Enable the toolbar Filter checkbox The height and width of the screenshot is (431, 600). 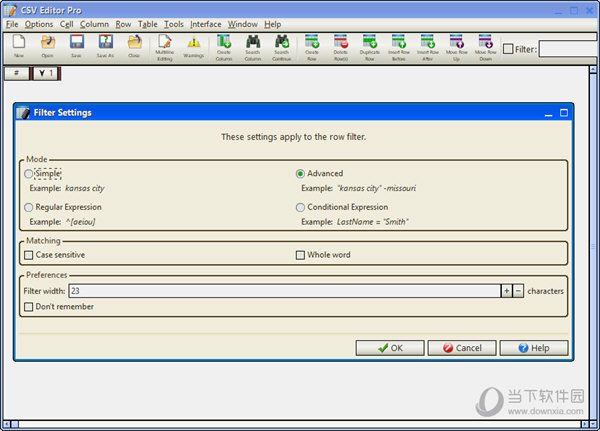508,49
